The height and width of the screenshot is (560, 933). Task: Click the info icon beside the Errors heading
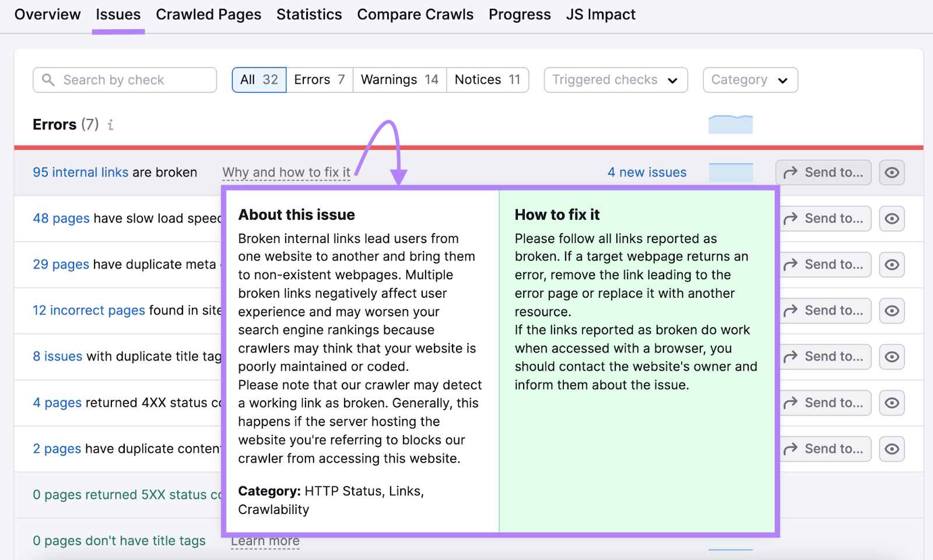point(110,124)
